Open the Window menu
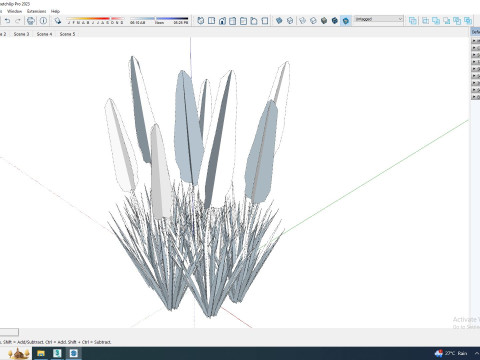480x360 pixels. pos(14,11)
